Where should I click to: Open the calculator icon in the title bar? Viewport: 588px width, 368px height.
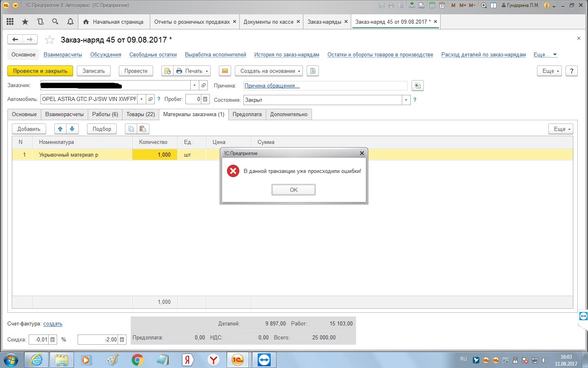click(432, 5)
